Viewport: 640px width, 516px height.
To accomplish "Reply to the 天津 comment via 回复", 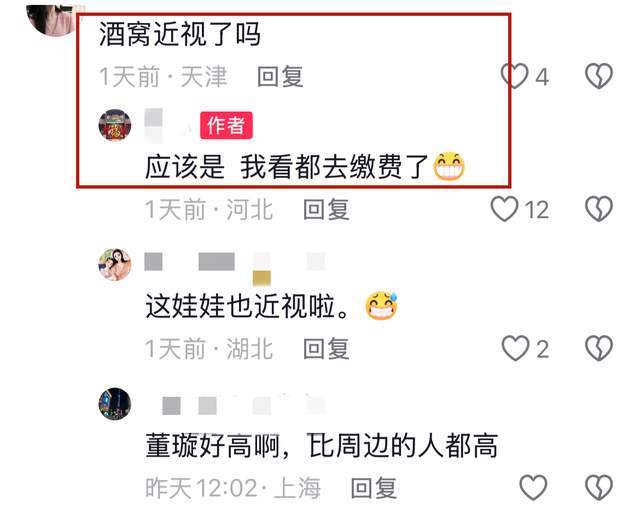I will 280,76.
